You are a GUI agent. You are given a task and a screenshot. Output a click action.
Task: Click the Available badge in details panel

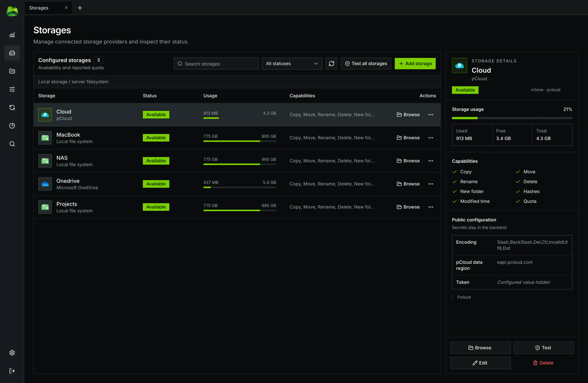tap(465, 90)
